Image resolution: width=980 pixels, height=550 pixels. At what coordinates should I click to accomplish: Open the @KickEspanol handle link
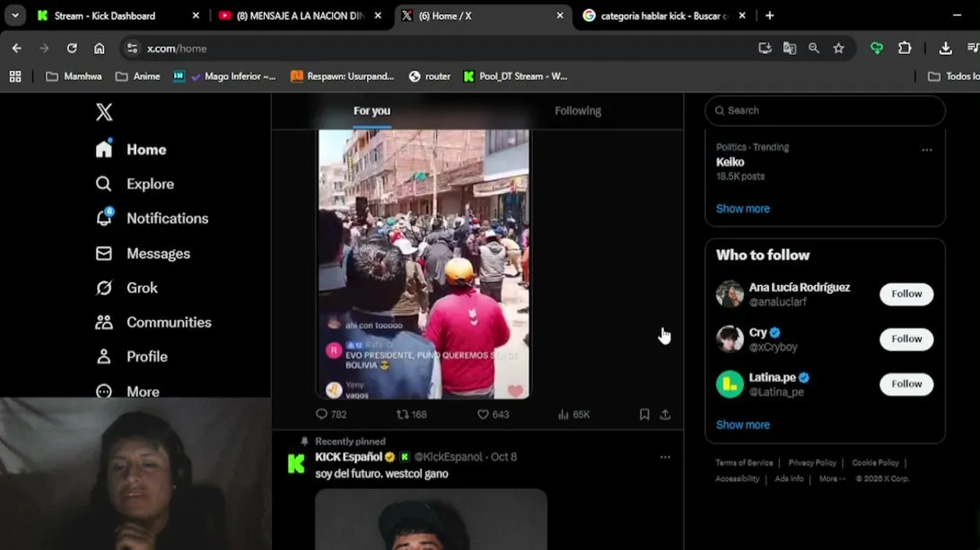pos(448,457)
